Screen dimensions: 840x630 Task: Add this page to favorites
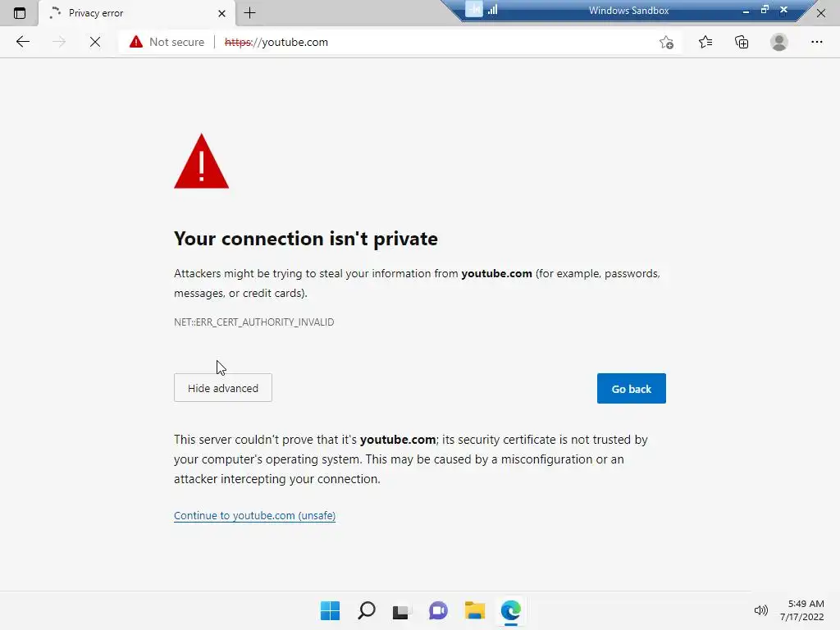(x=666, y=42)
